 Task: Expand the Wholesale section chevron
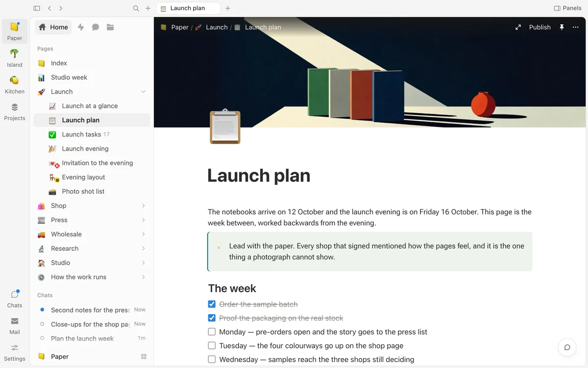coord(144,234)
